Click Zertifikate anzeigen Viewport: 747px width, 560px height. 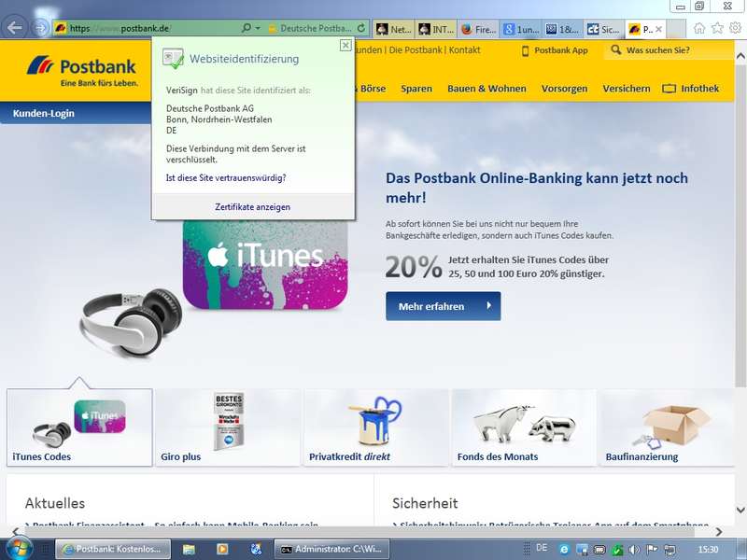252,207
